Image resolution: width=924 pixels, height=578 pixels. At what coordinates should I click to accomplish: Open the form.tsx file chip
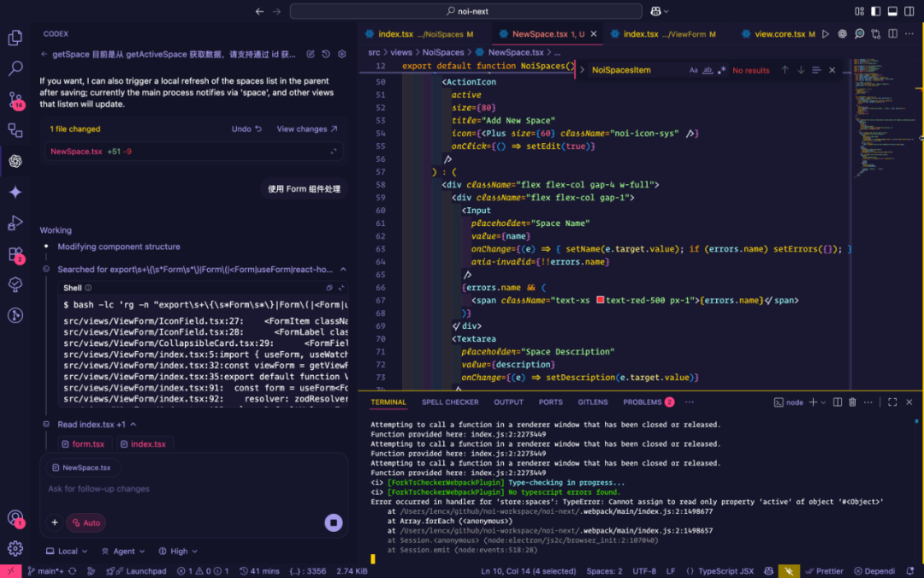pyautogui.click(x=83, y=444)
